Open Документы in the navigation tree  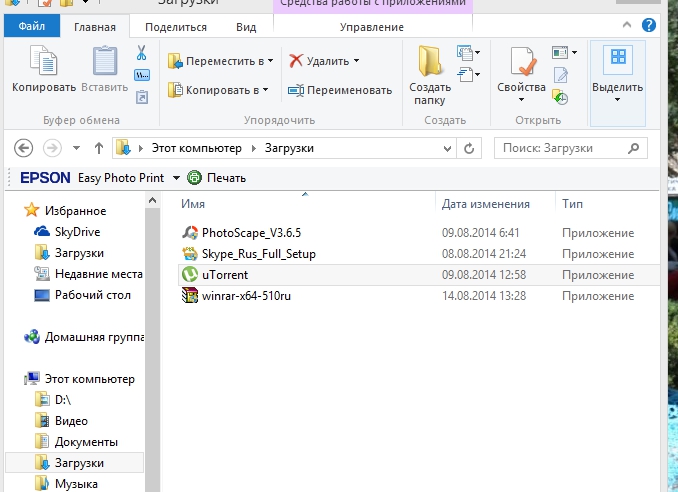[x=86, y=441]
